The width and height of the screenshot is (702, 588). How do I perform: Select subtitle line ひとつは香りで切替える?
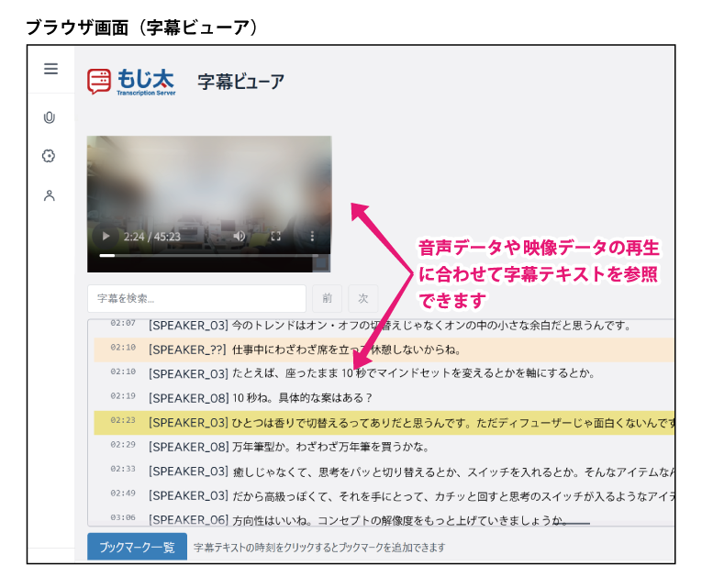pyautogui.click(x=384, y=423)
